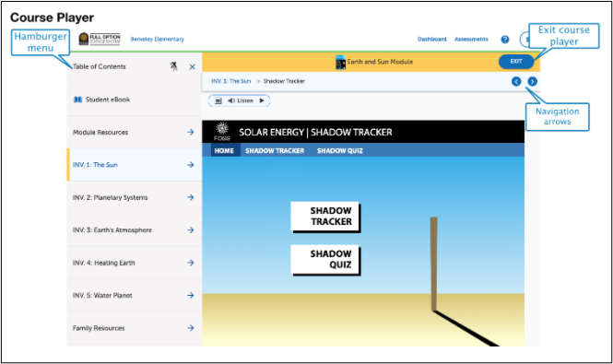Select Module Resources in table of contents
This screenshot has height=364, width=613.
coord(134,132)
